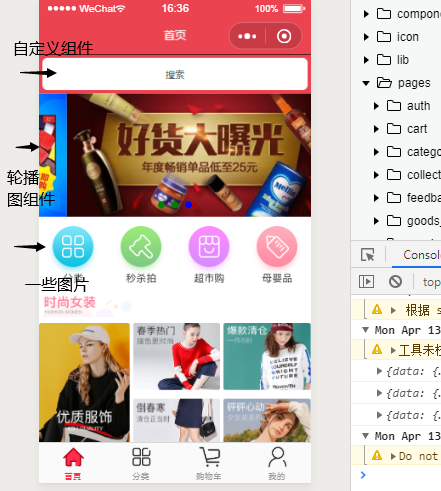
Task: Expand the goods folder arrow
Action: [376, 221]
